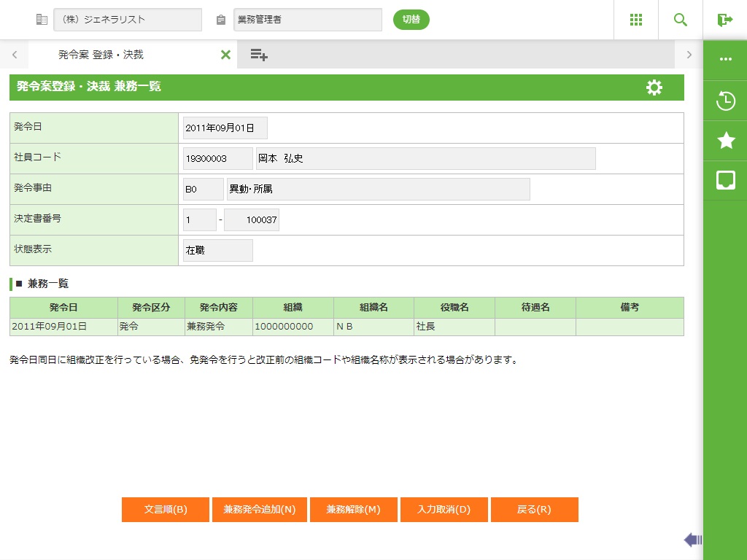This screenshot has width=747, height=560.
Task: Click the logout exit icon
Action: (x=724, y=20)
